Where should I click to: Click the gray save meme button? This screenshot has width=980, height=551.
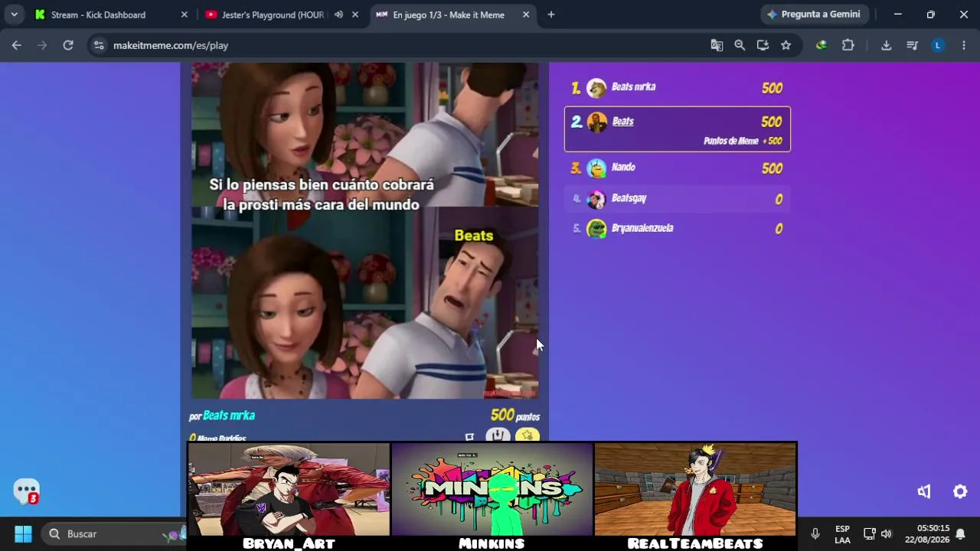tap(498, 435)
